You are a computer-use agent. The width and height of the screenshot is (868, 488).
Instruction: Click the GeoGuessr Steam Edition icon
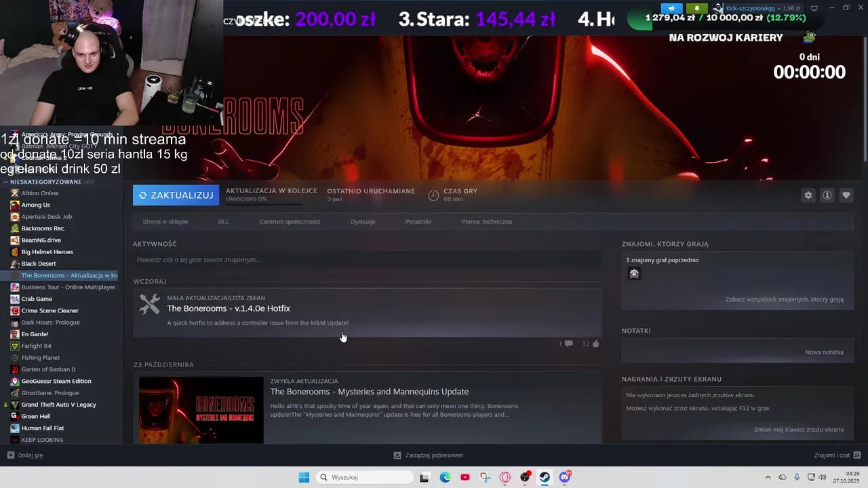tap(15, 381)
